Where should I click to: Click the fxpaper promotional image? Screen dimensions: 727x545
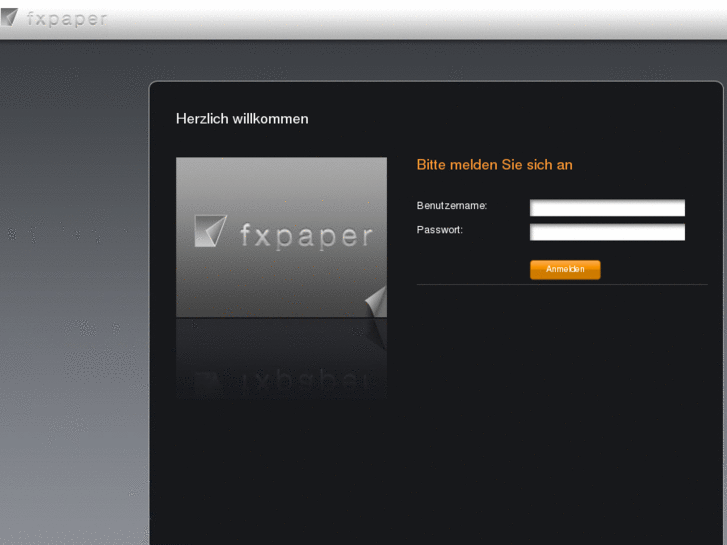click(281, 237)
